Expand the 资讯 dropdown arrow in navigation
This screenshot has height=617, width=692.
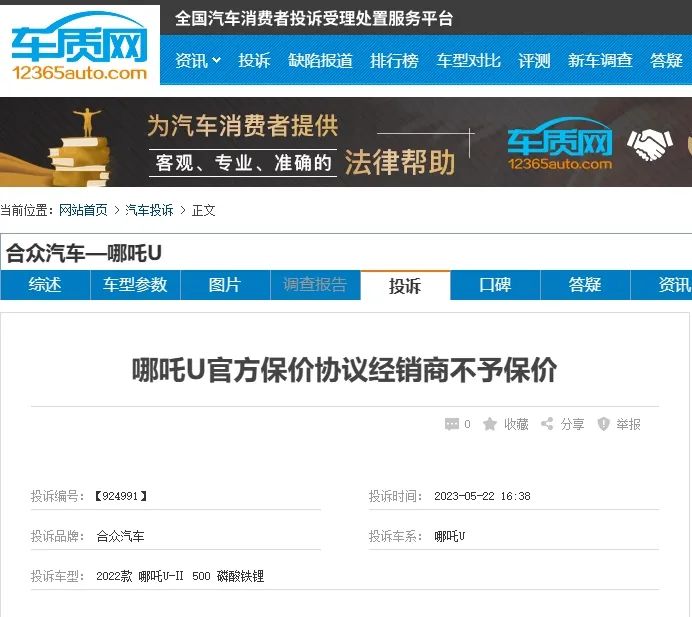point(216,60)
